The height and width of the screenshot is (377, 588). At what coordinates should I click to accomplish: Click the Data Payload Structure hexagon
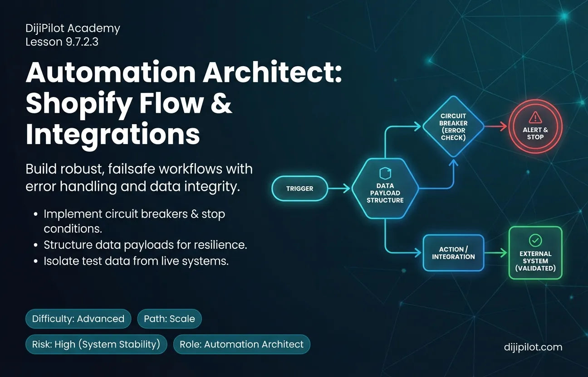(385, 188)
